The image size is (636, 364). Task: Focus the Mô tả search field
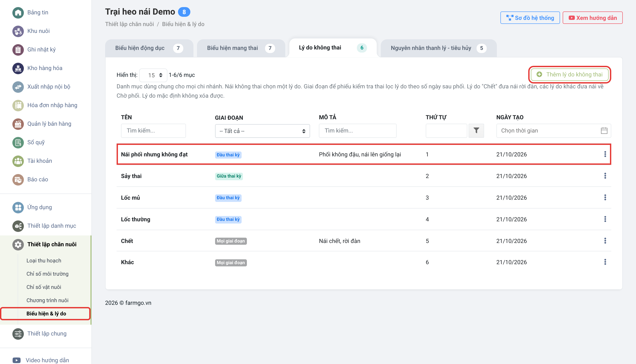[x=358, y=131]
